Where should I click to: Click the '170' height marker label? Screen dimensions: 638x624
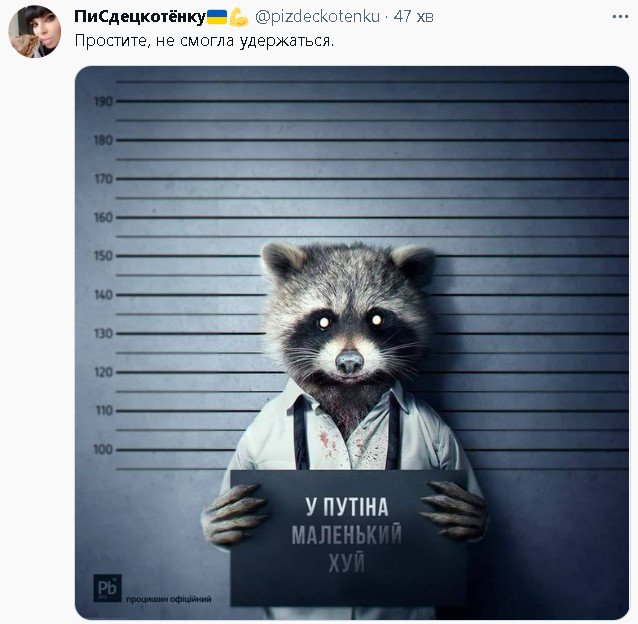103,179
